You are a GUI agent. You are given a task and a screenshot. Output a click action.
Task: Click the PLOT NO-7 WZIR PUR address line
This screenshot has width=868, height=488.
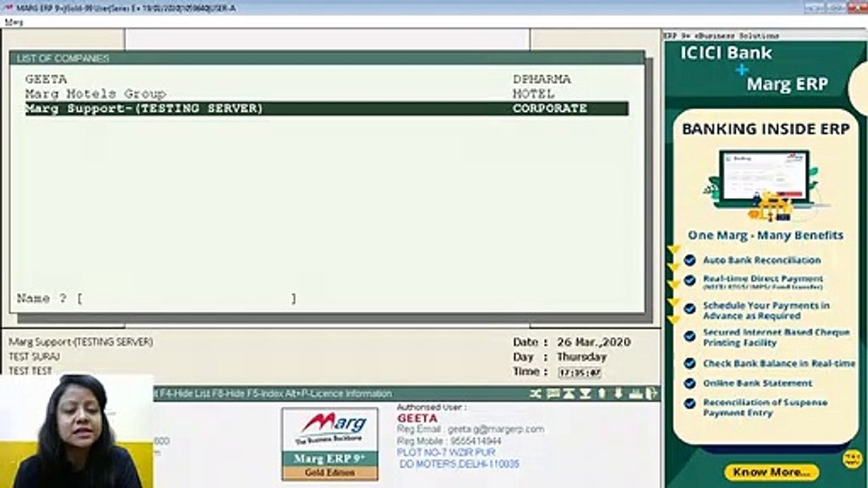pyautogui.click(x=446, y=452)
